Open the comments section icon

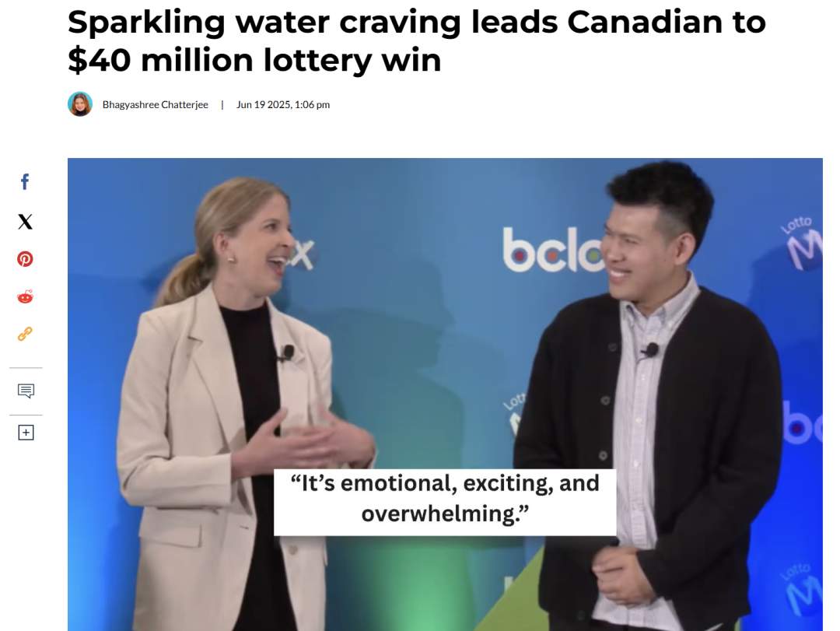click(26, 391)
